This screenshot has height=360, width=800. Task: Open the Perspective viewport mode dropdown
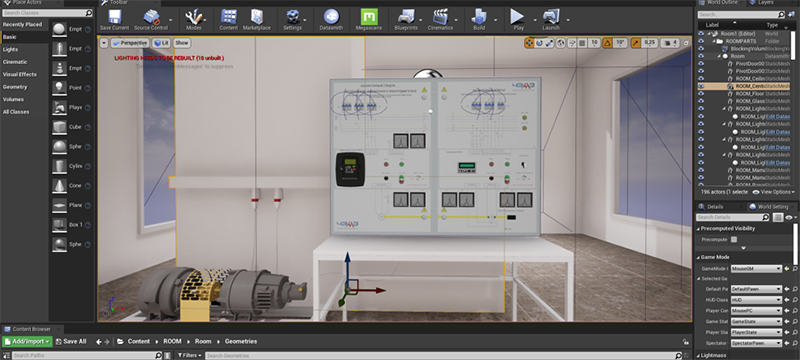pyautogui.click(x=130, y=43)
